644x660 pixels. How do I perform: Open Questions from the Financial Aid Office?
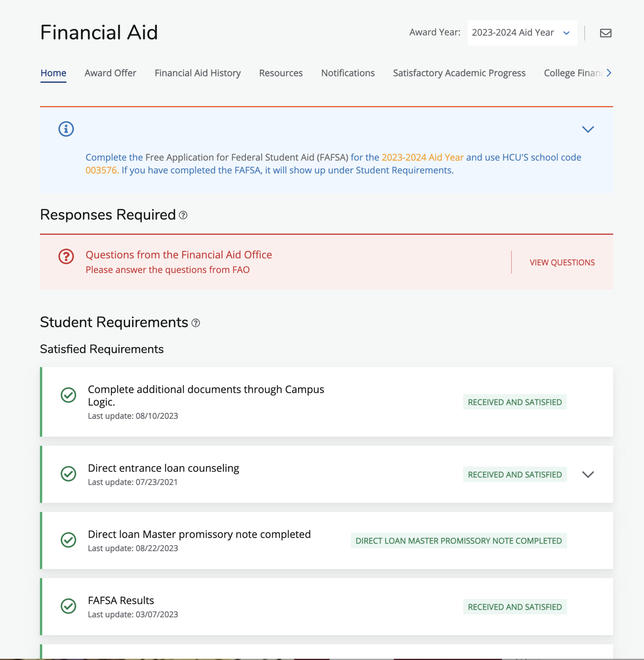(179, 255)
